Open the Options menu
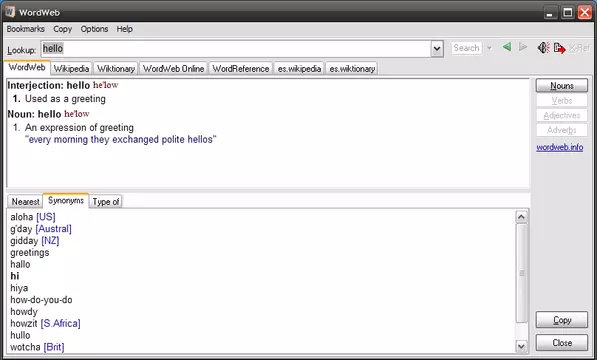This screenshot has width=597, height=360. tap(94, 29)
